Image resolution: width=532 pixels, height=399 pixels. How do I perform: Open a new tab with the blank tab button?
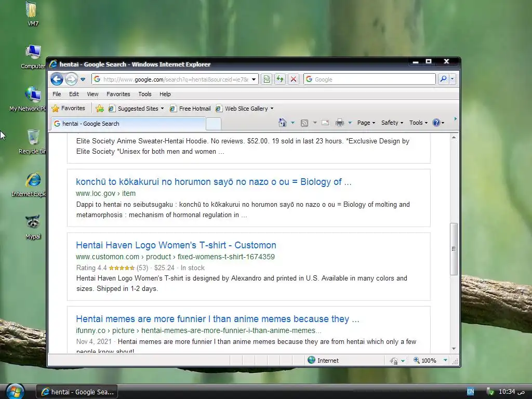pos(214,124)
